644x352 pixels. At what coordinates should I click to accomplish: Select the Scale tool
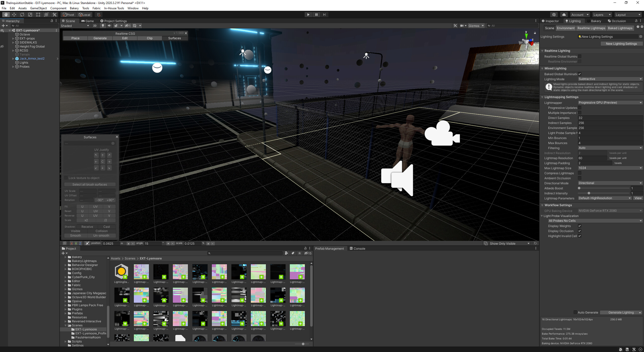[30, 15]
